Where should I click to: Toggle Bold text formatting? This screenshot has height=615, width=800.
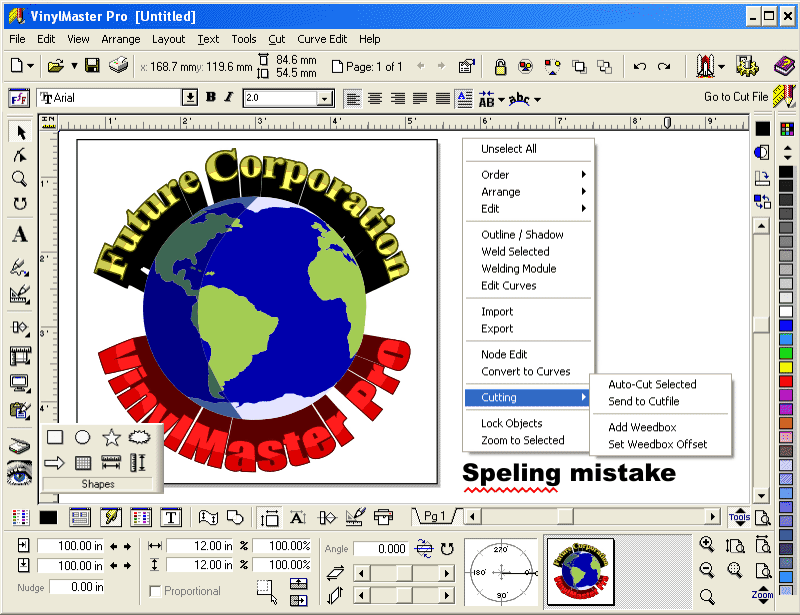211,97
